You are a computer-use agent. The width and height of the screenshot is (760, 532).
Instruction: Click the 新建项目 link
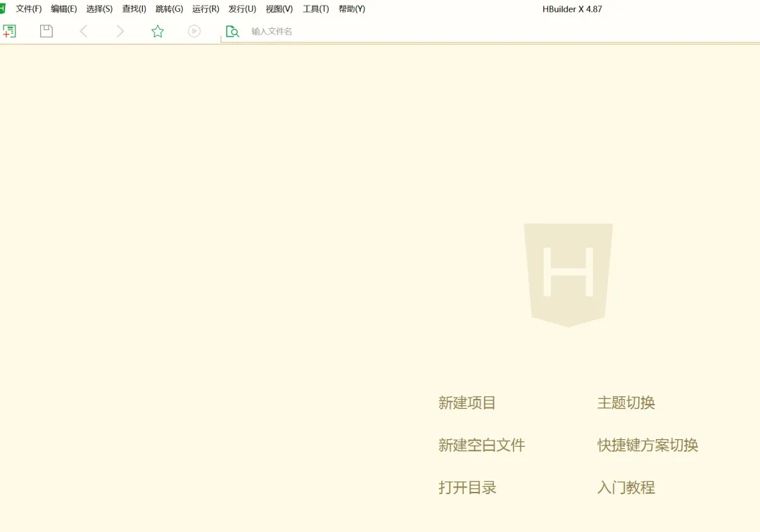point(467,403)
